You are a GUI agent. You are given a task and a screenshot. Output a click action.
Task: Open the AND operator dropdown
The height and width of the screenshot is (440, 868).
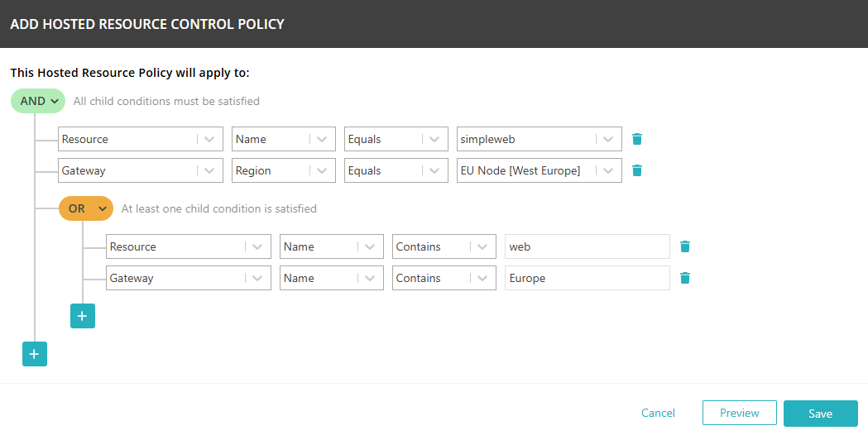(x=38, y=101)
